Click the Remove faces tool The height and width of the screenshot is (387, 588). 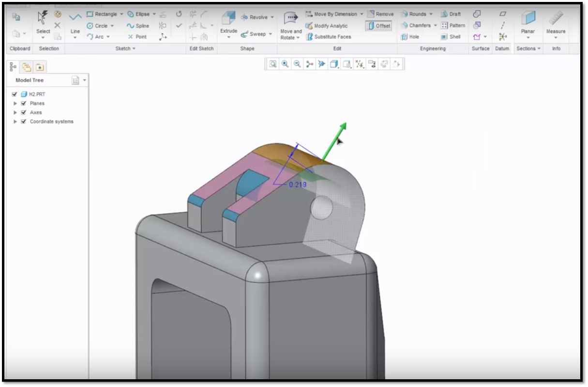pos(380,14)
